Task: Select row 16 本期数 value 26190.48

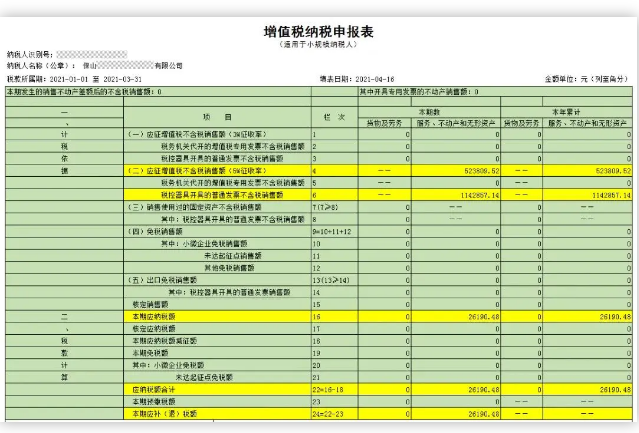Action: 478,315
